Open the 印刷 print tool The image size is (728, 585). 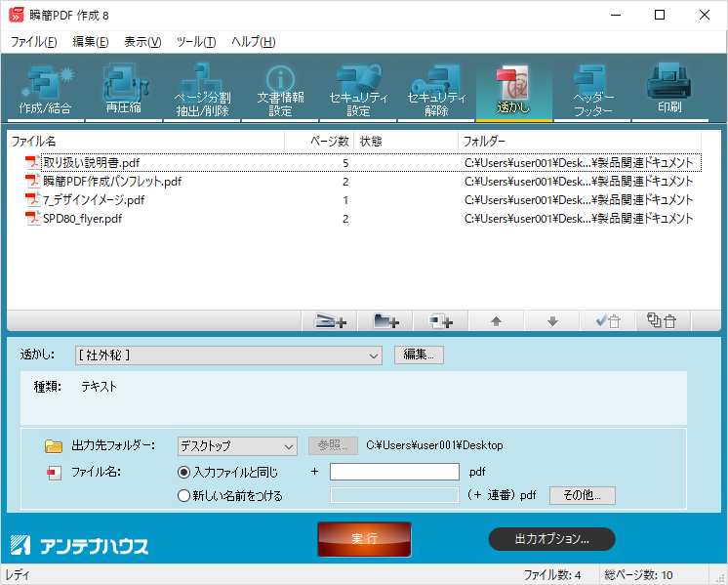pos(670,89)
